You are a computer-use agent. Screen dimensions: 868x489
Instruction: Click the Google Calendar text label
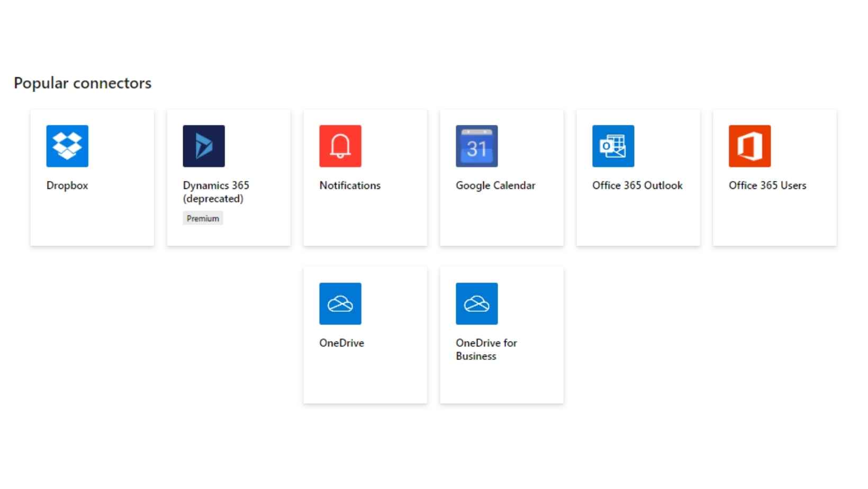coord(495,186)
